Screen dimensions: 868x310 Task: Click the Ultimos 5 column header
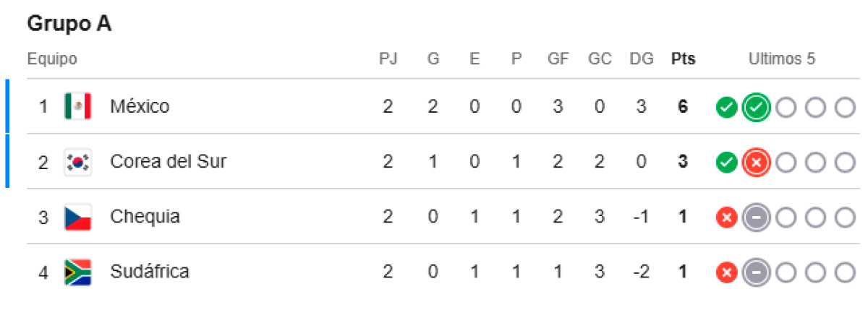pyautogui.click(x=781, y=59)
